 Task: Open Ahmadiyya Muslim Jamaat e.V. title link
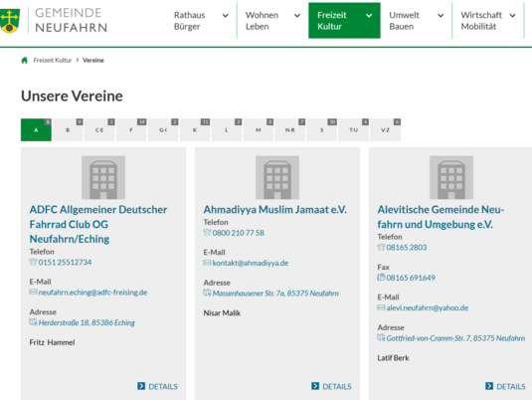point(275,210)
